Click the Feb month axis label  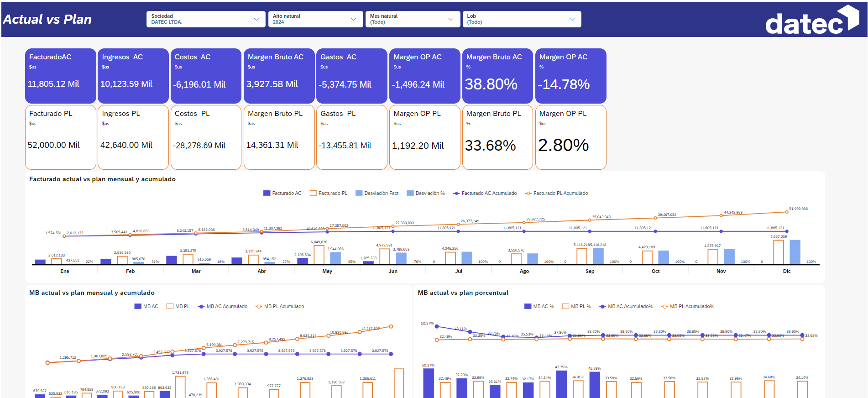[131, 271]
